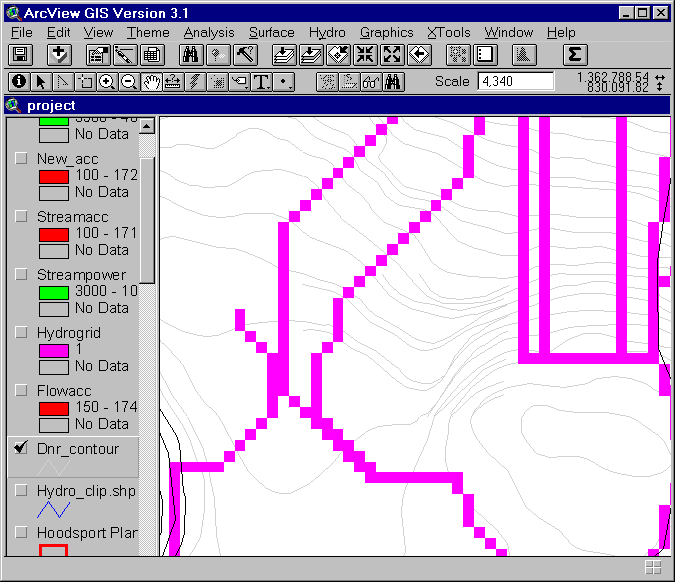The height and width of the screenshot is (582, 675).
Task: Click the Find binoculars button in top toolbar
Action: [191, 55]
